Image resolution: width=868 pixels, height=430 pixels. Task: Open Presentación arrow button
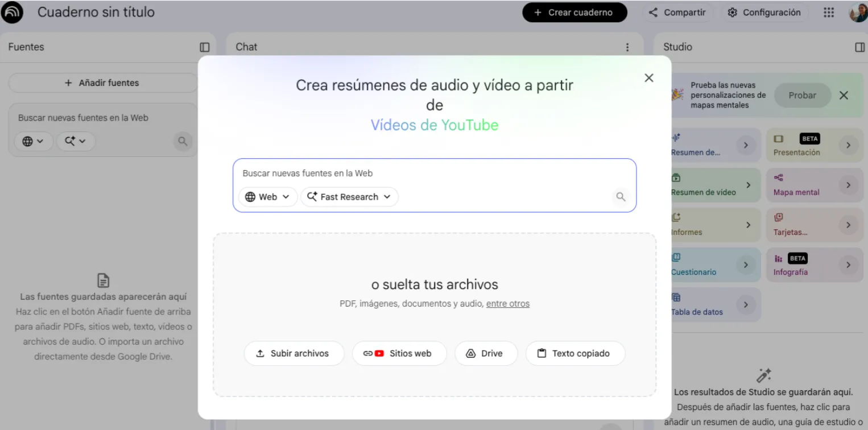click(848, 146)
